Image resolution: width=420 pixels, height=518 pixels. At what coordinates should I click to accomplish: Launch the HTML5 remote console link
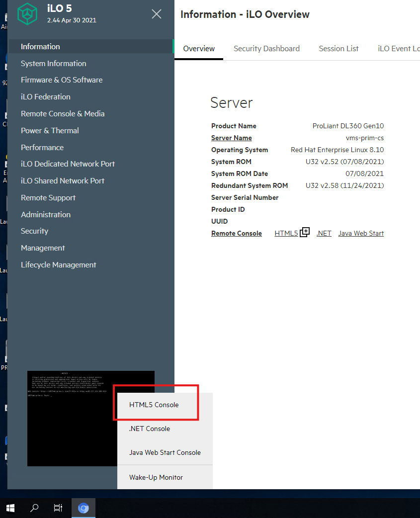coord(286,233)
